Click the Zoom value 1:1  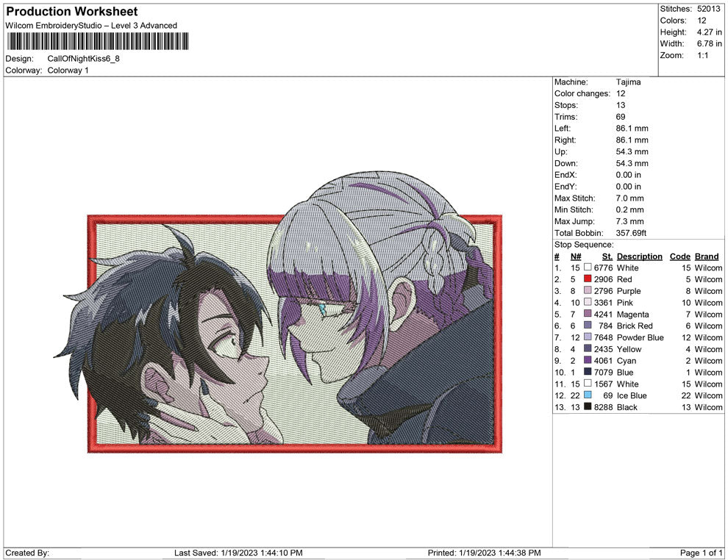click(x=702, y=55)
